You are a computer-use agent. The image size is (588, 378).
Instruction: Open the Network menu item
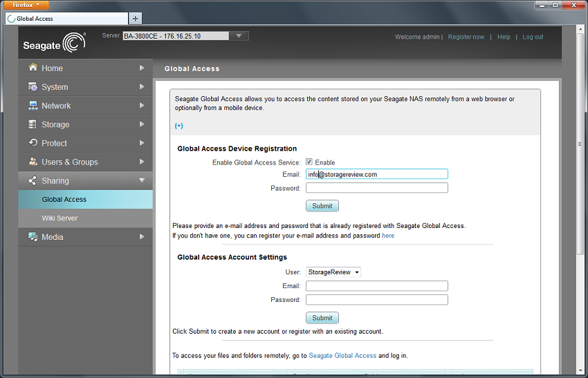[86, 105]
